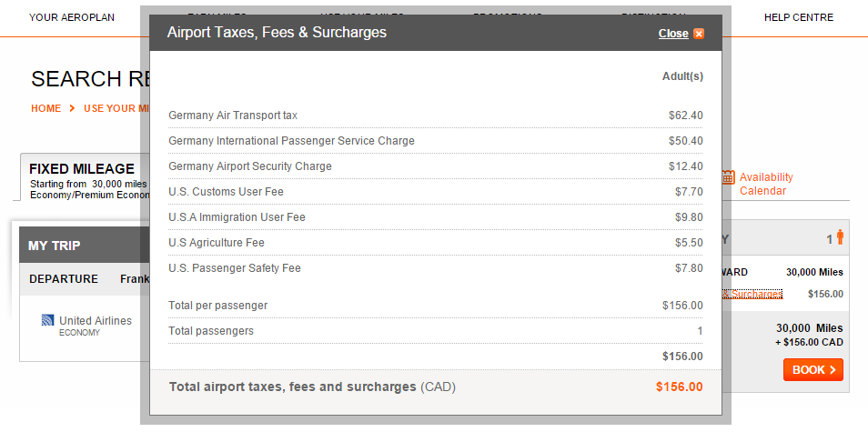Image resolution: width=868 pixels, height=432 pixels.
Task: Click the BOOK button
Action: 813,370
